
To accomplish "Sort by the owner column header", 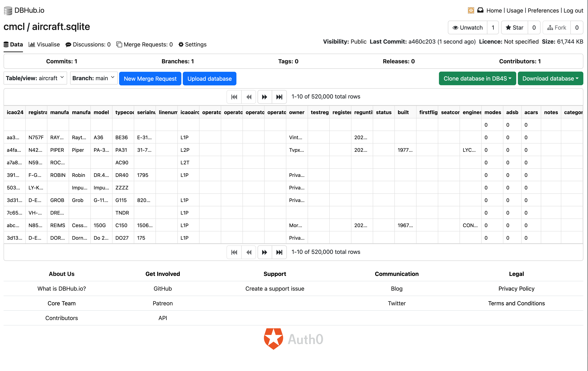I will click(297, 112).
